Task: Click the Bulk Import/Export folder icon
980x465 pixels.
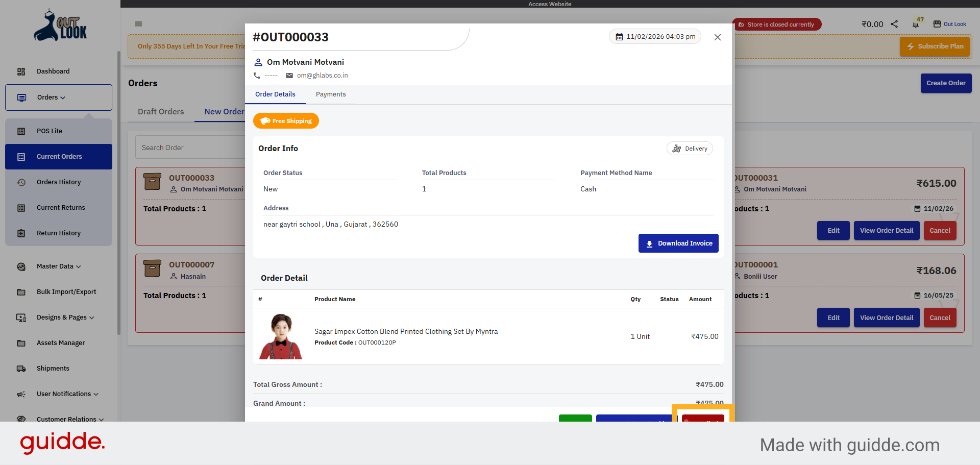Action: (x=21, y=292)
